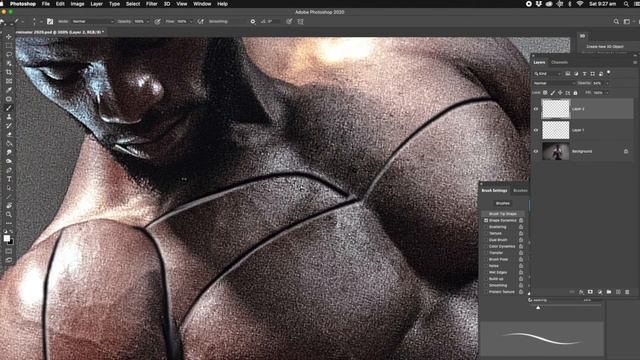This screenshot has height=360, width=640.
Task: Switch to the Channels tab
Action: (560, 62)
